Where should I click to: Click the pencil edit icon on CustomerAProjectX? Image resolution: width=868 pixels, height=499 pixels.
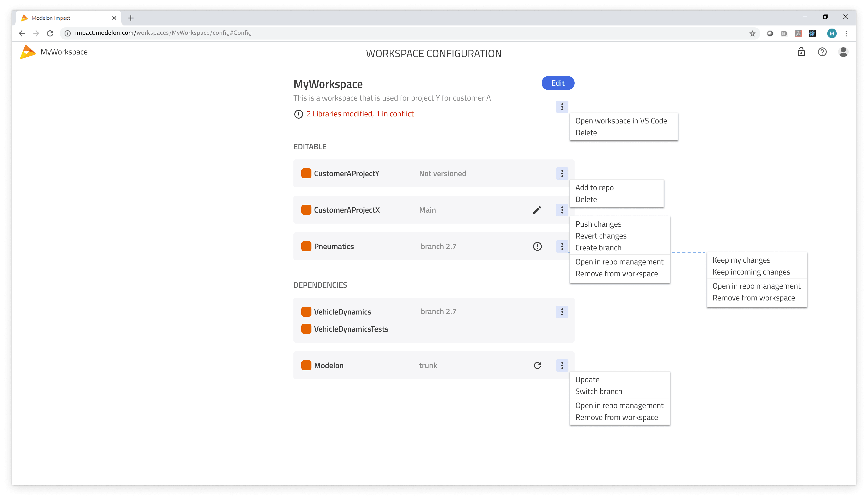coord(537,210)
